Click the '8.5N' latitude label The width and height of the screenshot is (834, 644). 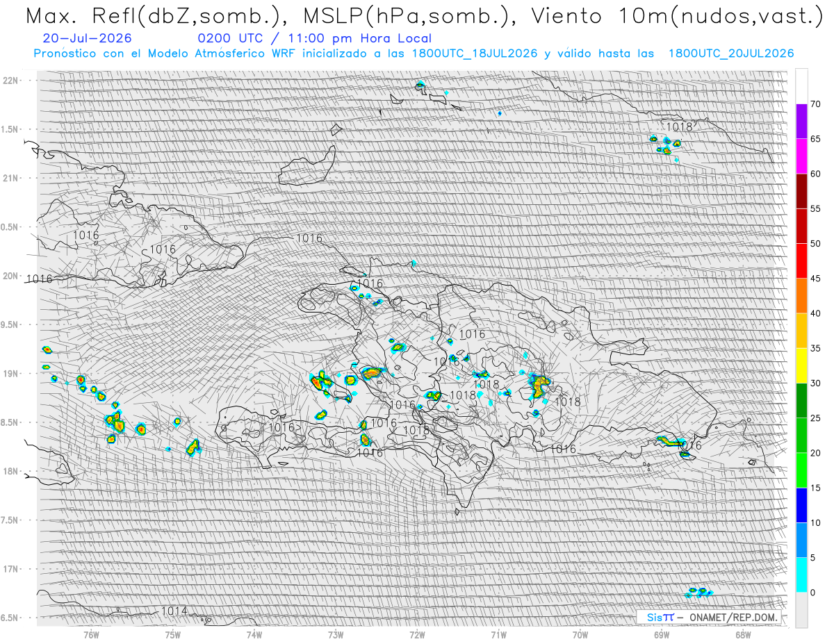tap(10, 422)
